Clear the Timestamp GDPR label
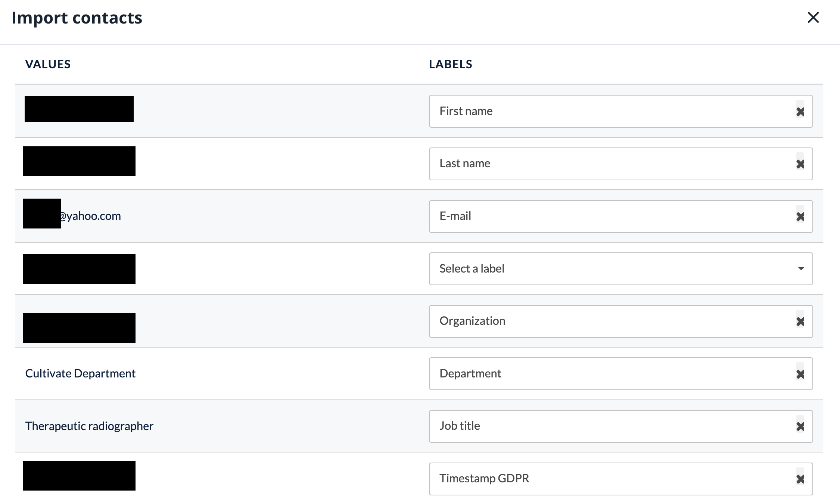 pyautogui.click(x=800, y=479)
